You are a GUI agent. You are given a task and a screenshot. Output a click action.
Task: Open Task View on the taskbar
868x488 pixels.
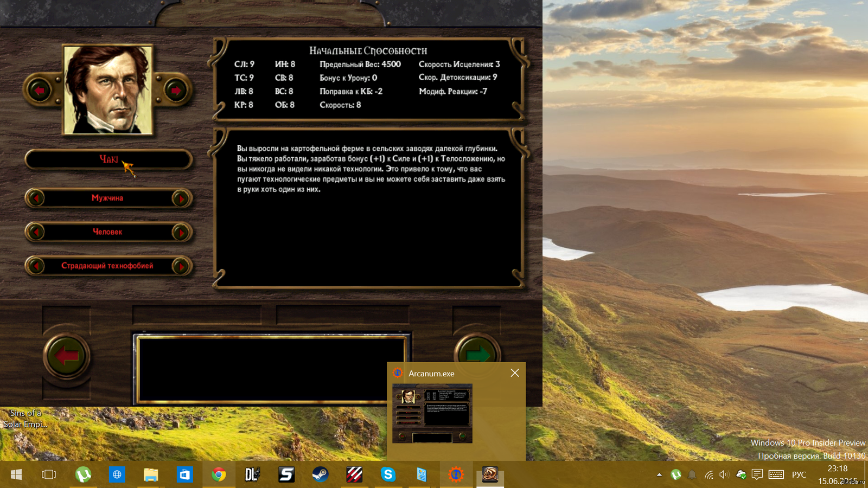(x=49, y=474)
